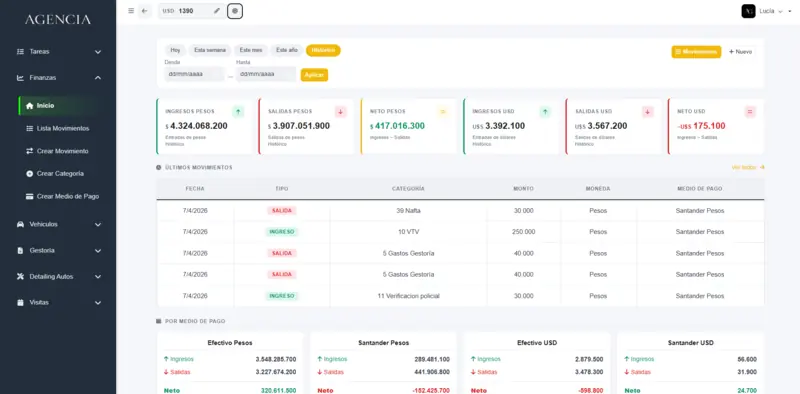Click the Visitas calendar icon

point(20,303)
